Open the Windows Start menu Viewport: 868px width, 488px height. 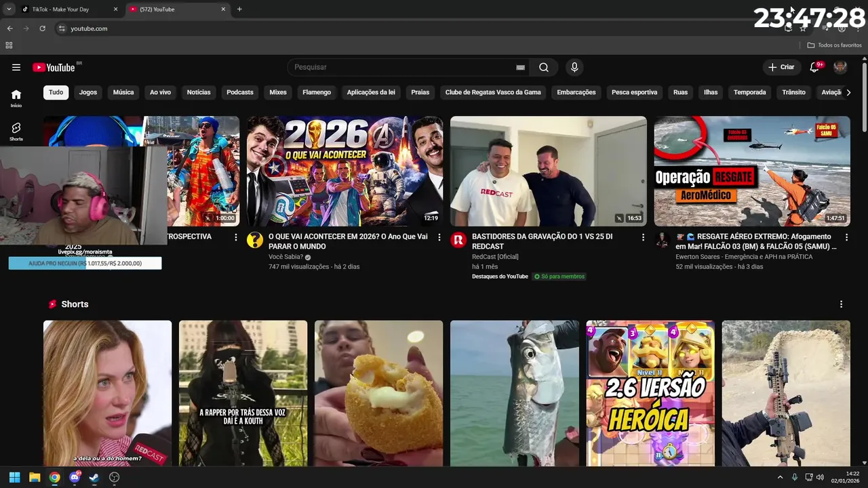pyautogui.click(x=15, y=477)
